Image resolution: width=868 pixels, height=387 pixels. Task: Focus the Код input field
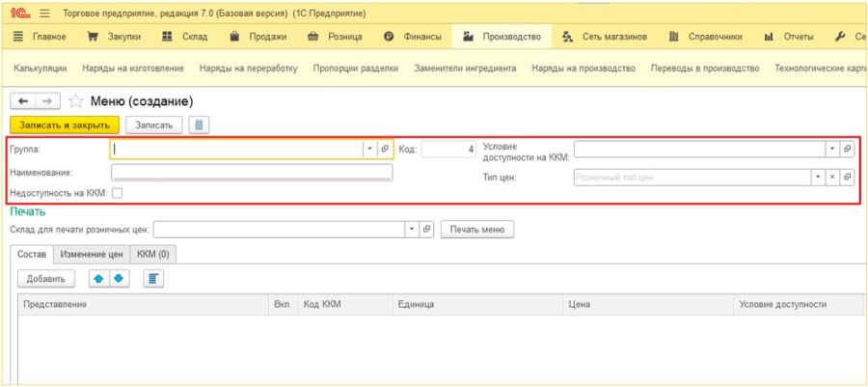coord(448,149)
